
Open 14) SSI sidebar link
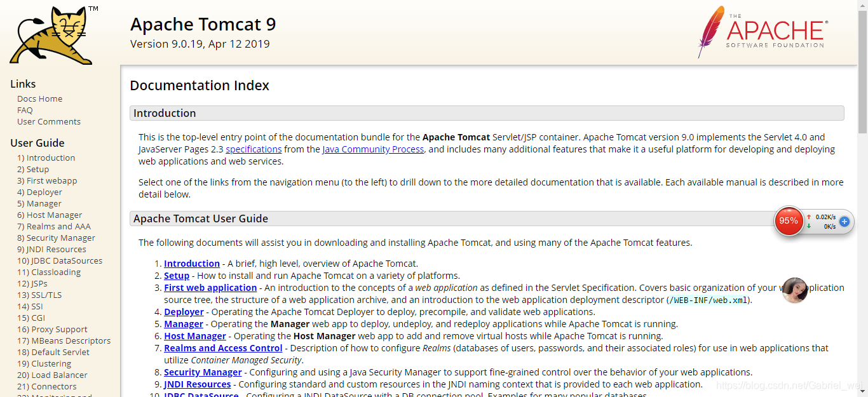tap(30, 306)
